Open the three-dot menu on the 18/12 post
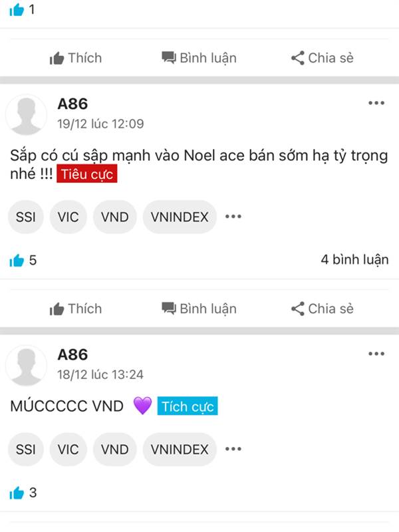This screenshot has width=399, height=532. [x=376, y=354]
